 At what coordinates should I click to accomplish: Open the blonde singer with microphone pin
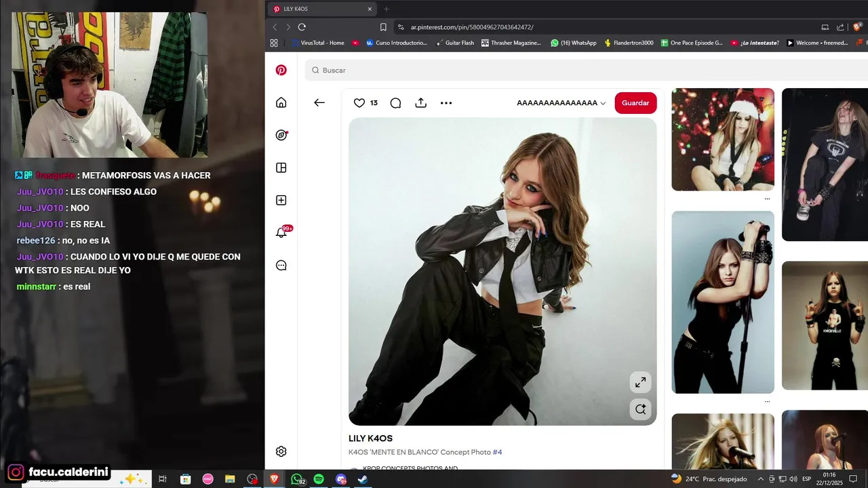(723, 441)
